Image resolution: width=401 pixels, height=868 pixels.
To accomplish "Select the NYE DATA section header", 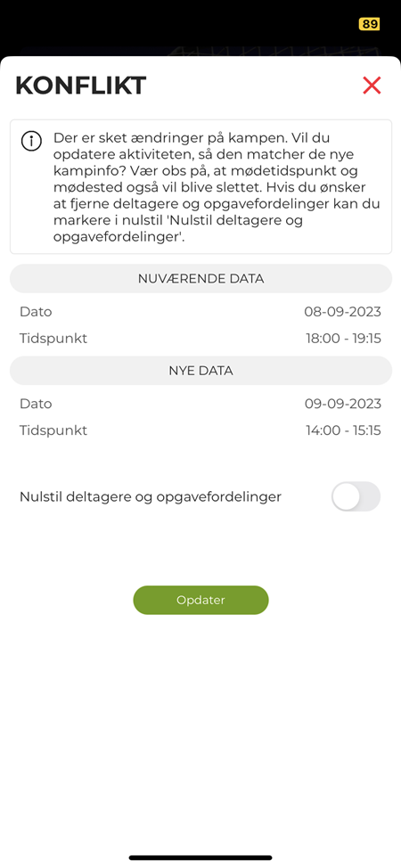I will [x=200, y=371].
